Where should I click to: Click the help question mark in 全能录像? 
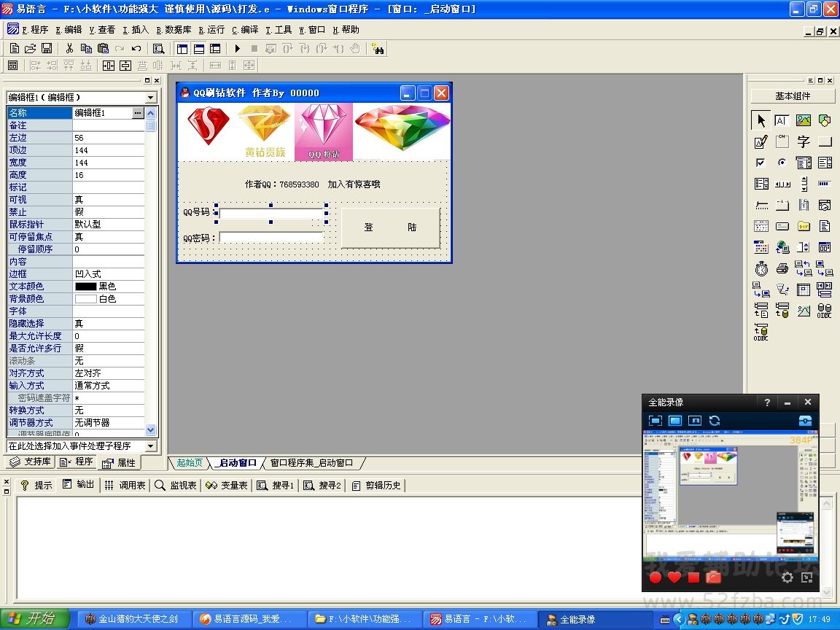tap(767, 402)
